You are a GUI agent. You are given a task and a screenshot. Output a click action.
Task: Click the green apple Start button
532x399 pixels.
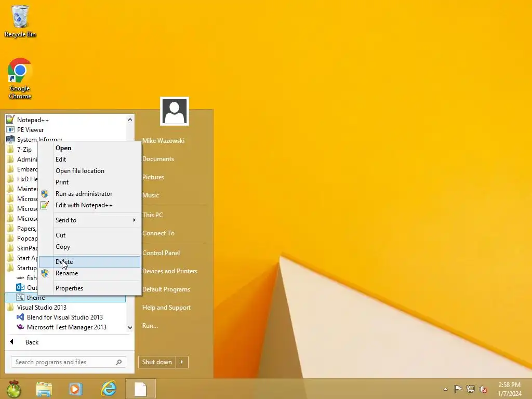(14, 389)
